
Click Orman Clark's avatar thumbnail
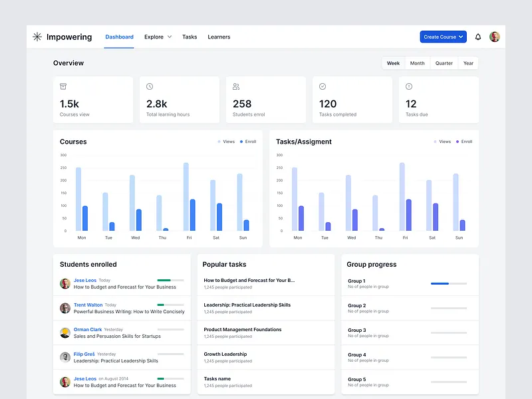coord(65,332)
